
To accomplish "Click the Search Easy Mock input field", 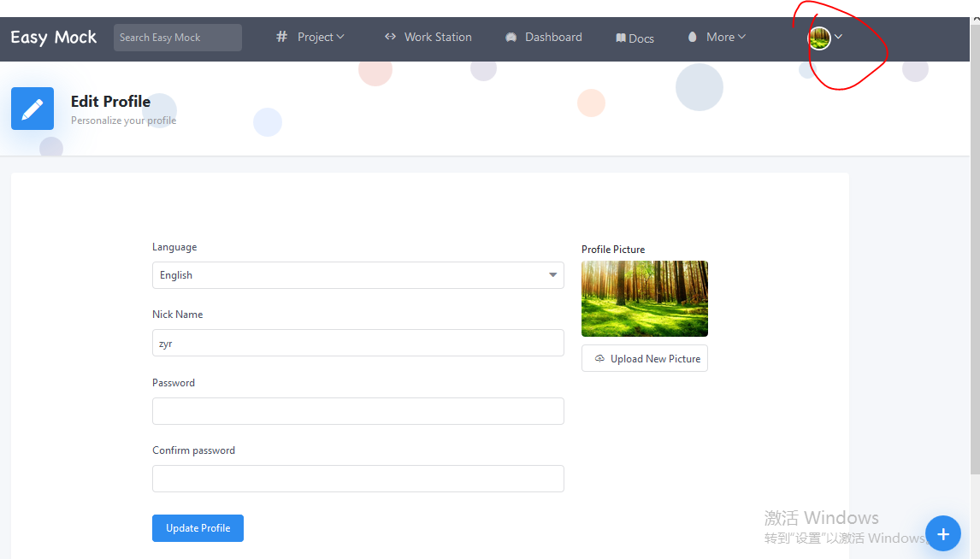I will click(x=177, y=37).
